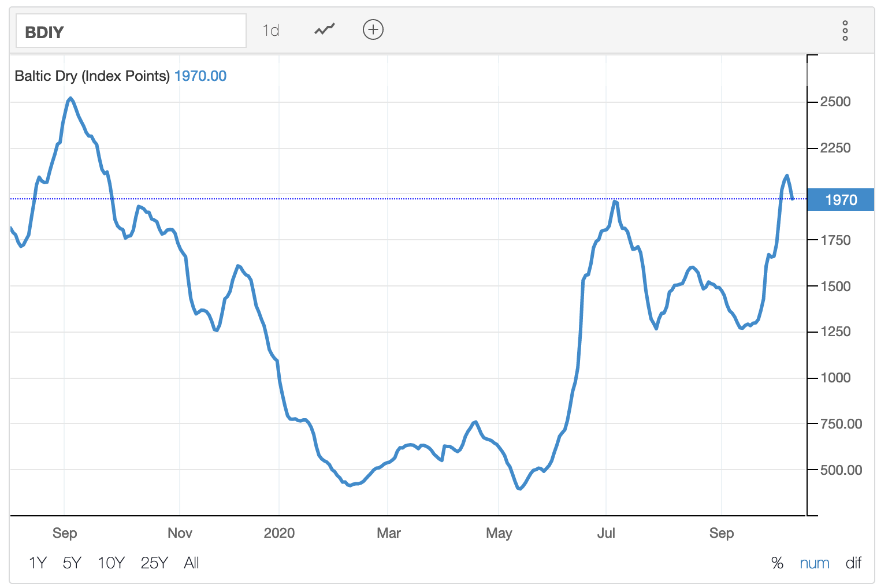Click the 500.00 axis label
Image resolution: width=877 pixels, height=588 pixels.
(x=841, y=470)
